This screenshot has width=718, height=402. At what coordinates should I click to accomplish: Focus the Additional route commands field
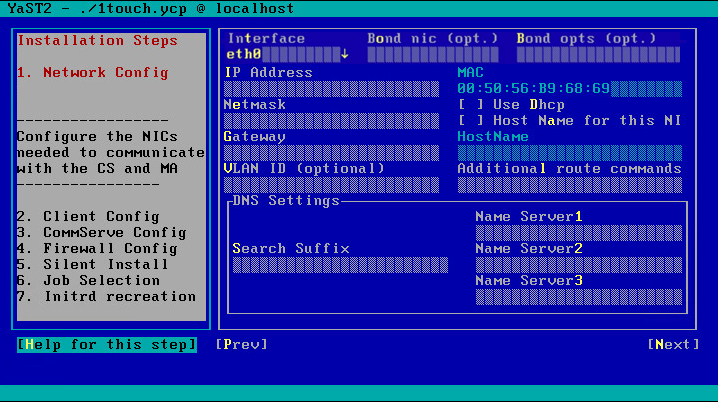coord(569,184)
